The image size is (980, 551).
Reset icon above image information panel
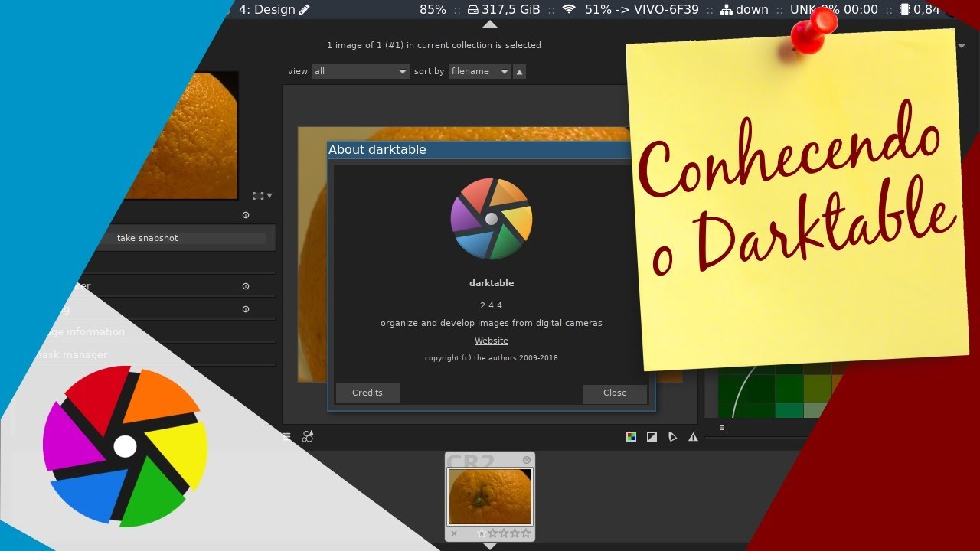(x=246, y=309)
